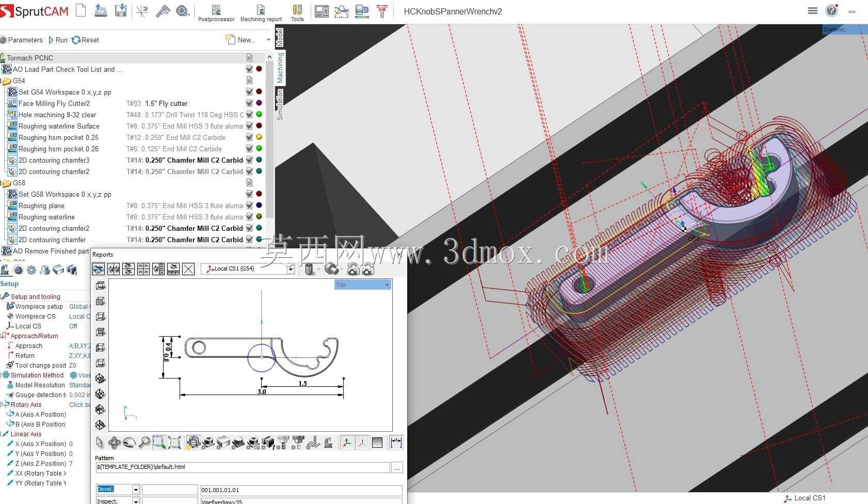Toggle checkbox for Hole machining 8-32 clear
Viewport: 868px width, 504px height.
coord(249,115)
